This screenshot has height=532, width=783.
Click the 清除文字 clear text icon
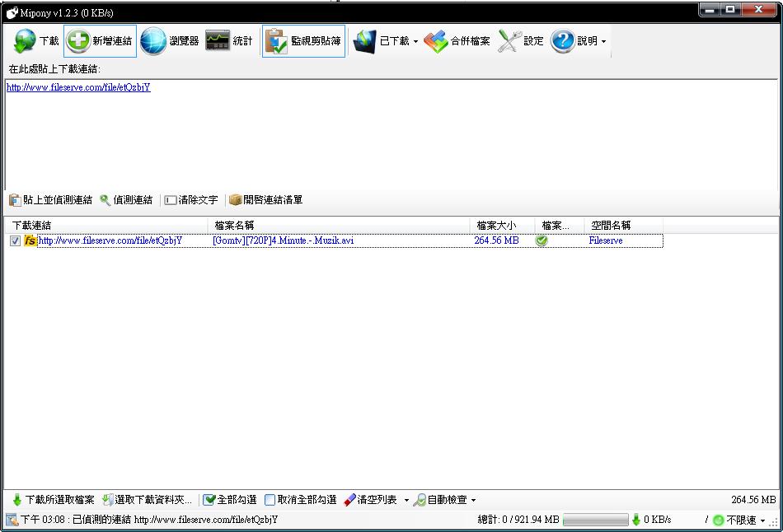coord(171,200)
